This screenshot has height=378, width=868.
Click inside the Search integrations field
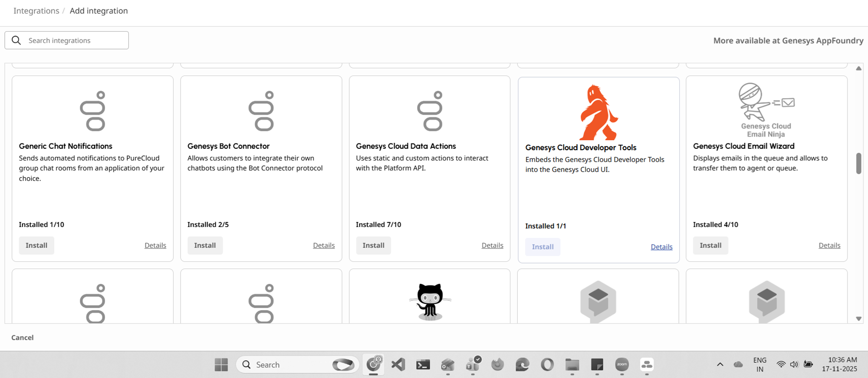pos(67,40)
